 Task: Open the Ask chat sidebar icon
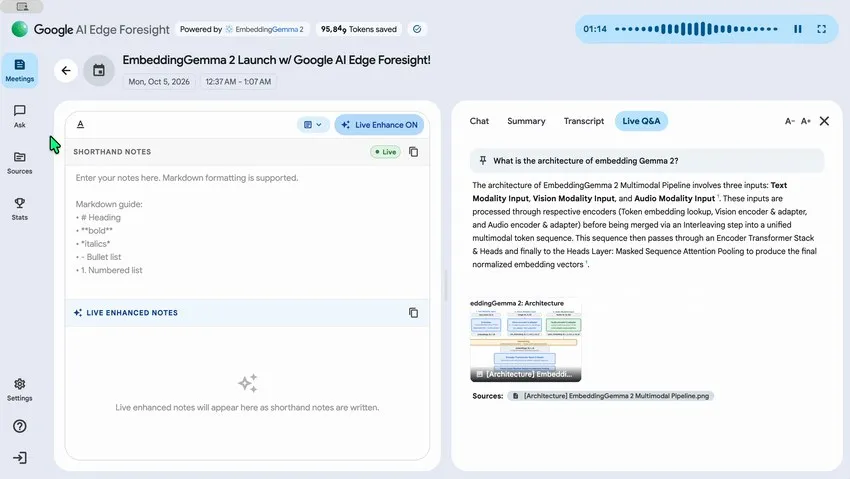(x=20, y=116)
